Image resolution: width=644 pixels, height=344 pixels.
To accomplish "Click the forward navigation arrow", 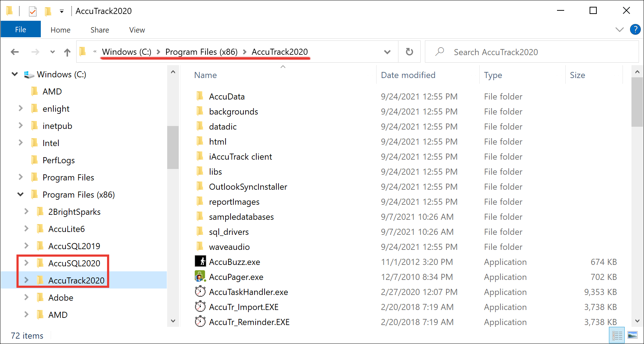I will 35,52.
